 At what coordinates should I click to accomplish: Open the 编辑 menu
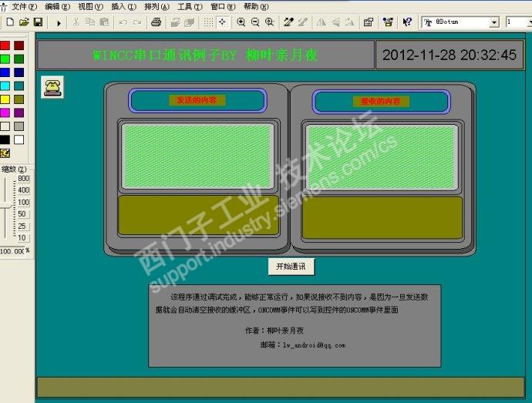click(57, 6)
